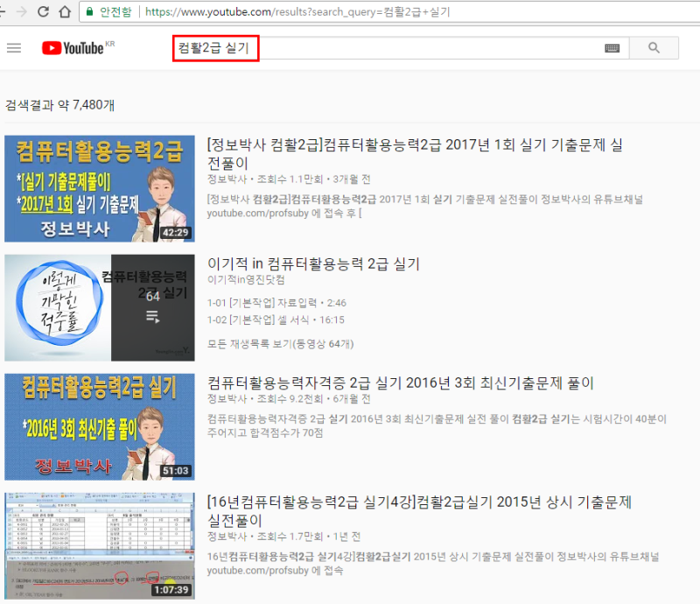Open the 1:07:39 spreadsheet video thumbnail
The image size is (700, 604).
100,546
